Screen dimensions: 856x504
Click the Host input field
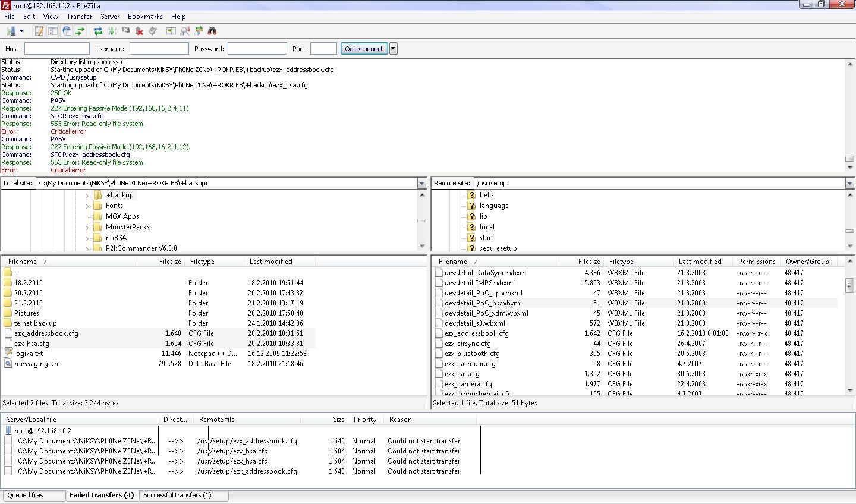coord(57,49)
